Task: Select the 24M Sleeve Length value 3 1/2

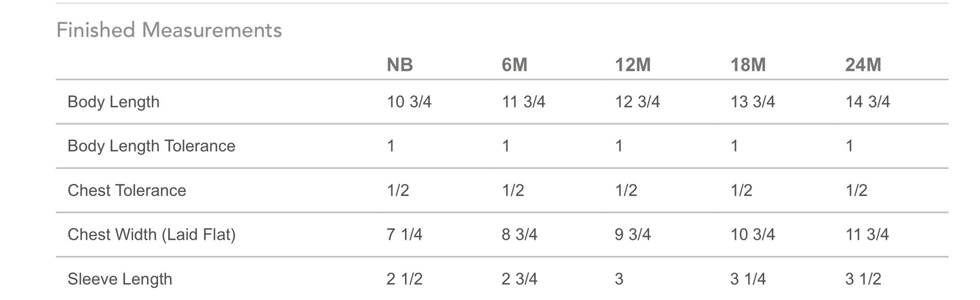Action: (863, 279)
